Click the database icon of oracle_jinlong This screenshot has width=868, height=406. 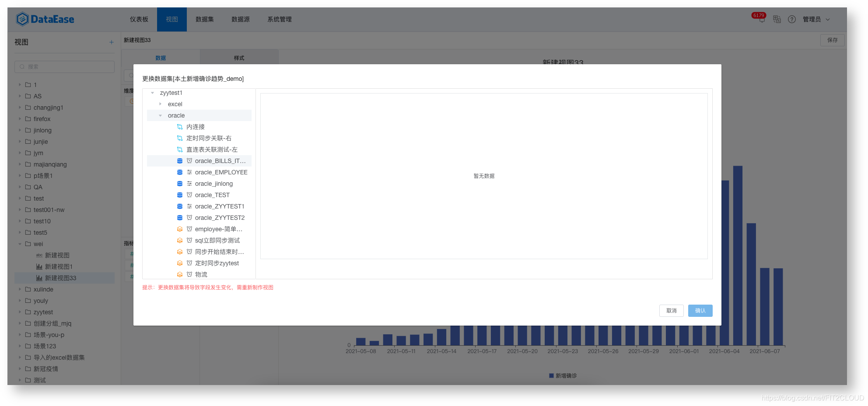(180, 184)
